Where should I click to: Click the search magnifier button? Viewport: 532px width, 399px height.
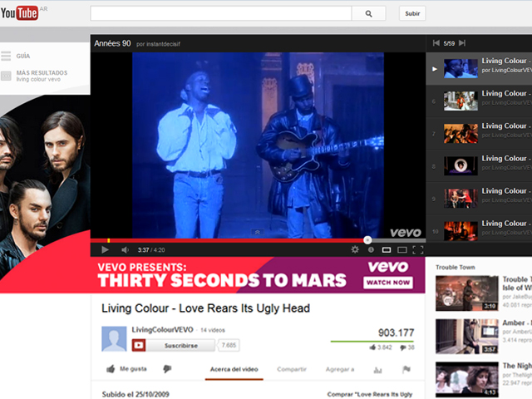[x=368, y=13]
